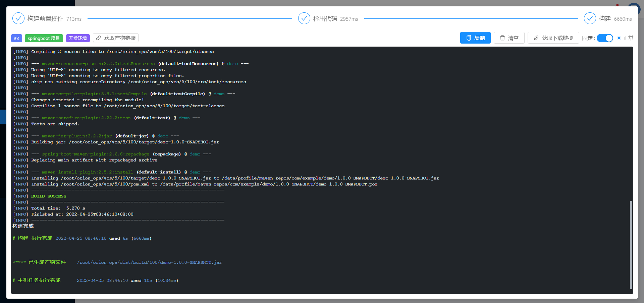
Task: Click the Tests are skipped. log line
Action: click(x=46, y=124)
